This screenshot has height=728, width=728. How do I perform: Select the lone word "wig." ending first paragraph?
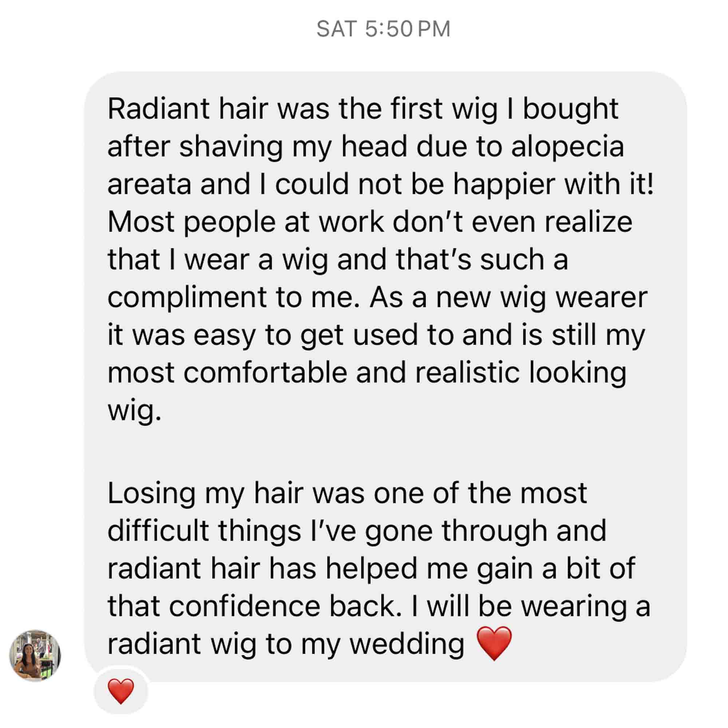135,411
